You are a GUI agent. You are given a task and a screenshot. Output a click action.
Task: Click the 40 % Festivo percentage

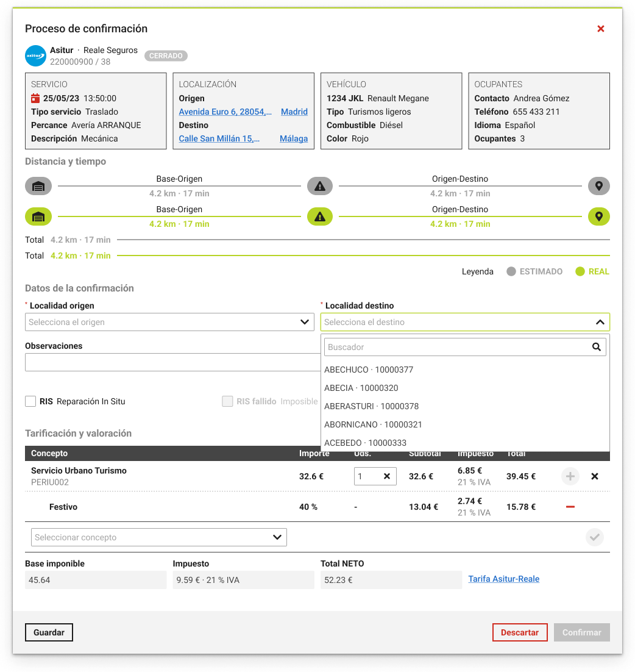308,507
